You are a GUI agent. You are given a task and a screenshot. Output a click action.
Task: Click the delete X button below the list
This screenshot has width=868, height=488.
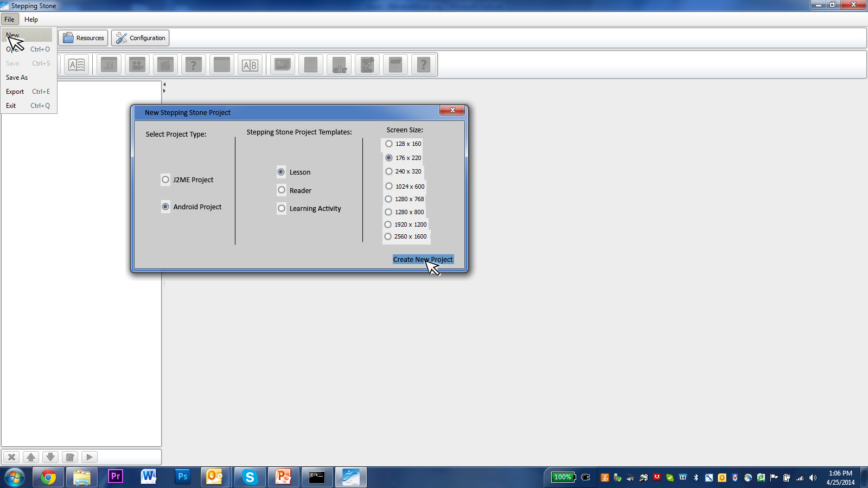11,457
